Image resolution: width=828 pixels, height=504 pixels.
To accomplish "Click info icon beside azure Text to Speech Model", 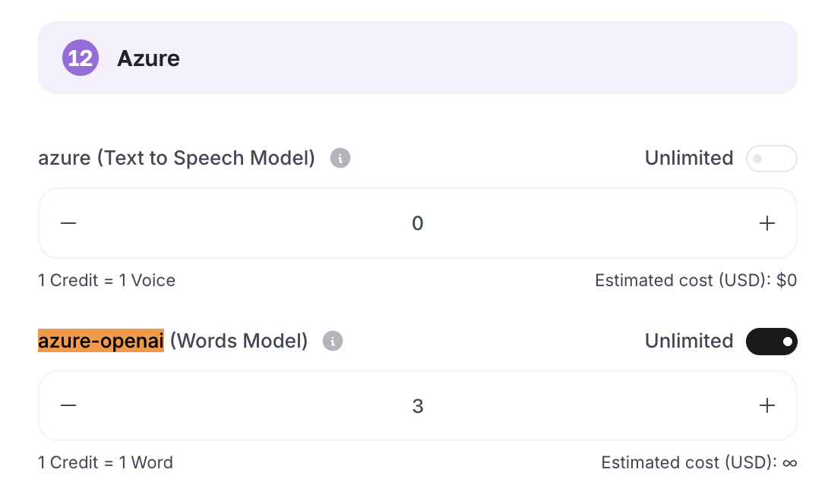I will (340, 158).
